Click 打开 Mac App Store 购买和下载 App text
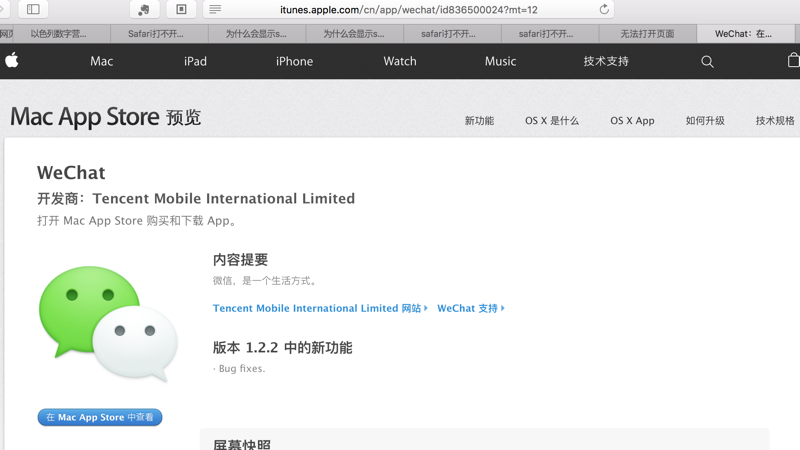800x450 pixels. pos(136,221)
